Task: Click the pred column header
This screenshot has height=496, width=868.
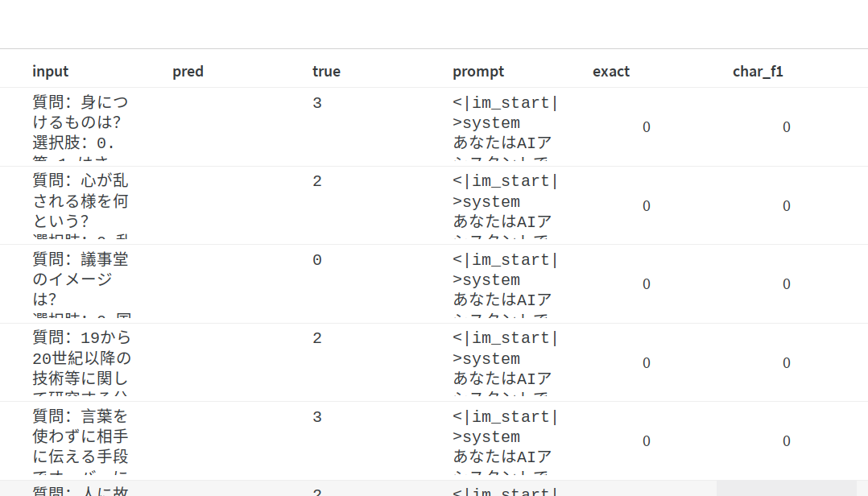Action: [x=188, y=72]
